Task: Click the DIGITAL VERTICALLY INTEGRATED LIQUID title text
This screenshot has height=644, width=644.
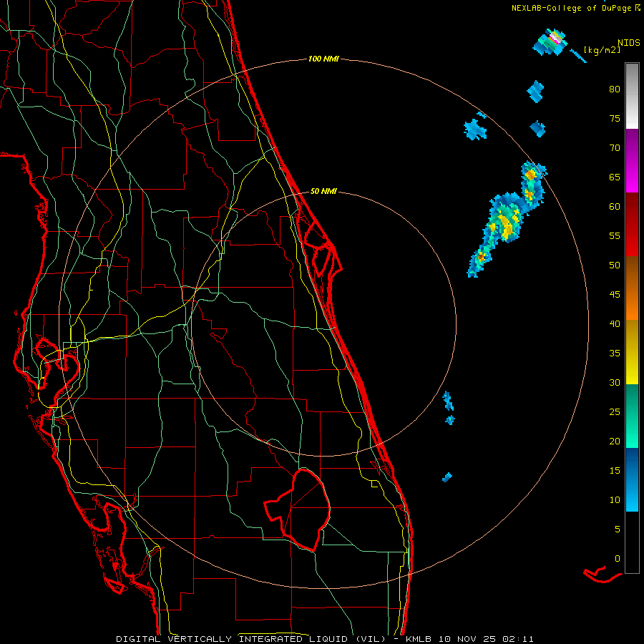Action: [251, 639]
